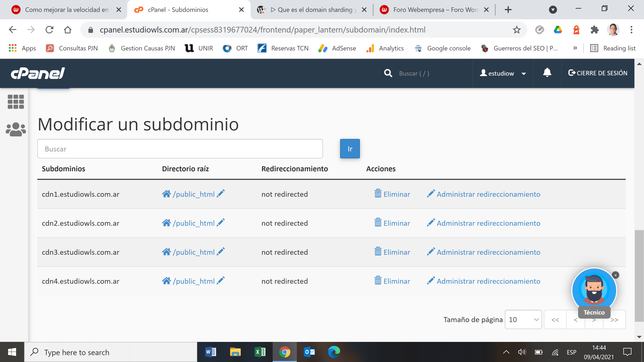The image size is (644, 362).
Task: Reload the page with the refresh icon
Action: [49, 30]
